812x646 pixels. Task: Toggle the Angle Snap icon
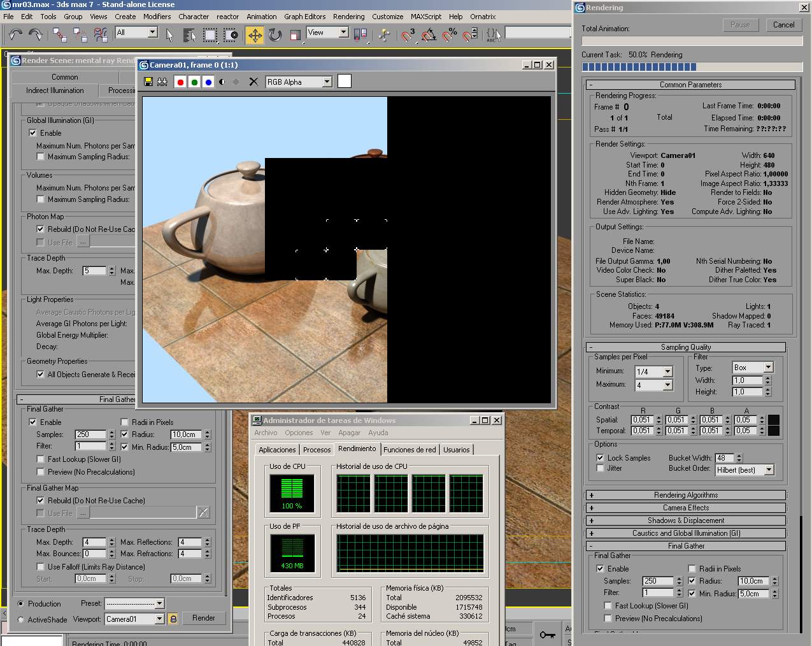[429, 34]
